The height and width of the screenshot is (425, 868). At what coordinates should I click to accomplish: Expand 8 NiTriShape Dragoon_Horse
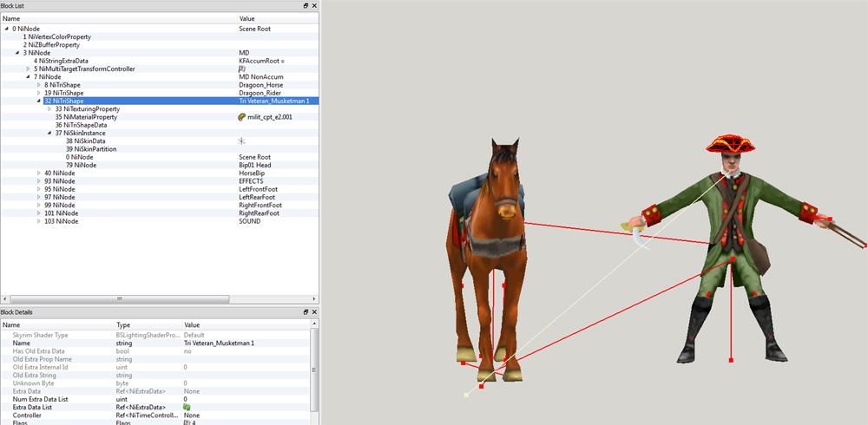pyautogui.click(x=39, y=85)
